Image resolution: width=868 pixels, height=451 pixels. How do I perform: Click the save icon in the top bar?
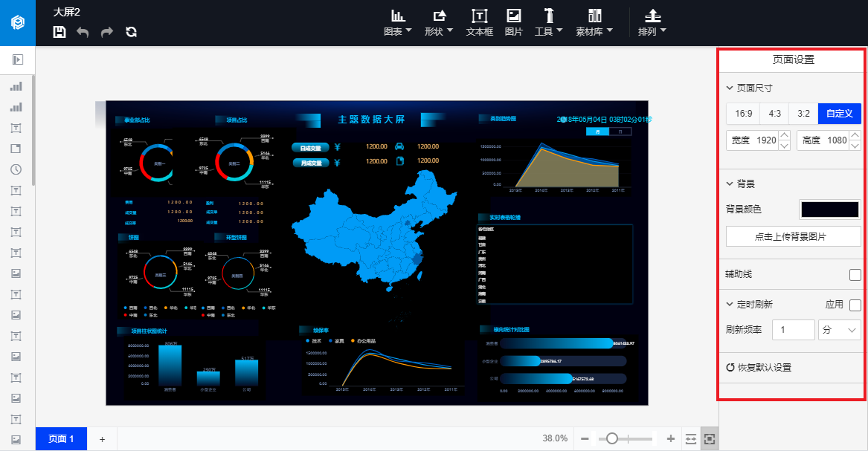pyautogui.click(x=60, y=32)
